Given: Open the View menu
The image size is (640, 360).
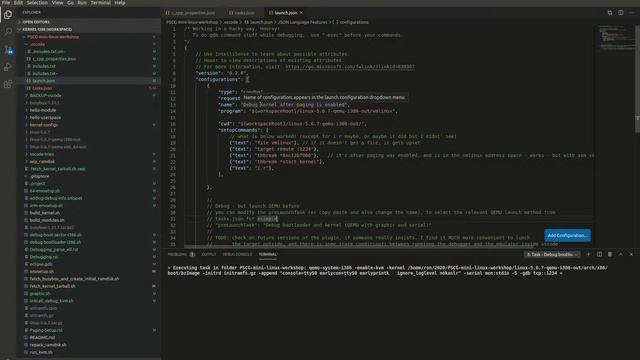Looking at the screenshot, I should [58, 2].
